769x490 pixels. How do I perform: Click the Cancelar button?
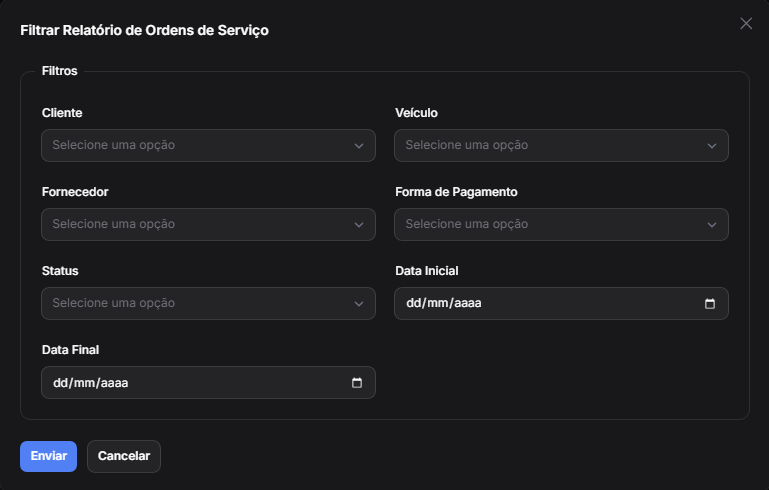click(124, 457)
